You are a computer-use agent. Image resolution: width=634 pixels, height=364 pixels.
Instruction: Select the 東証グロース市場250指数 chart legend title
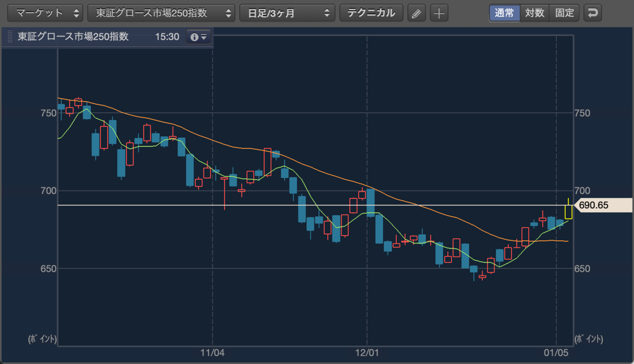tap(73, 37)
